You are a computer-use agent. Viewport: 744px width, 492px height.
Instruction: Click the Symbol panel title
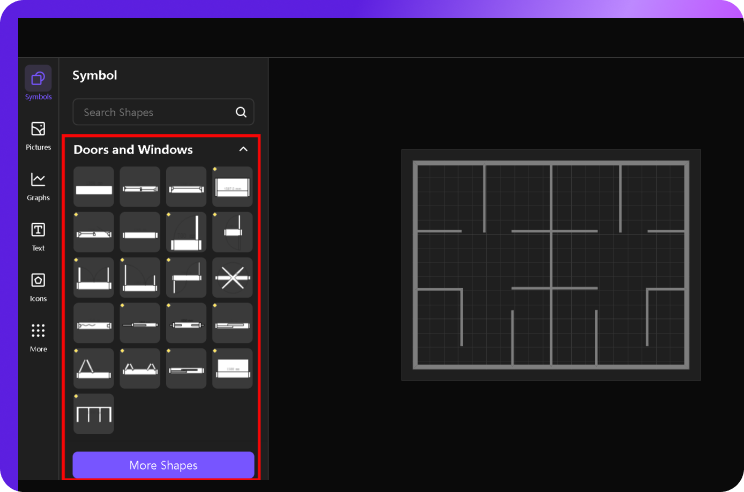tap(94, 75)
